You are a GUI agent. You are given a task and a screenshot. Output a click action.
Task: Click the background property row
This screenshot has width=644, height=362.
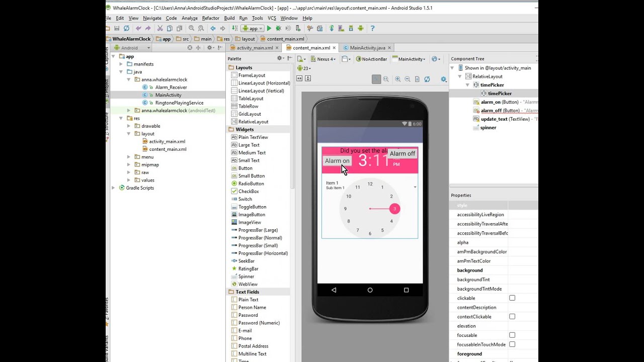[493, 270]
